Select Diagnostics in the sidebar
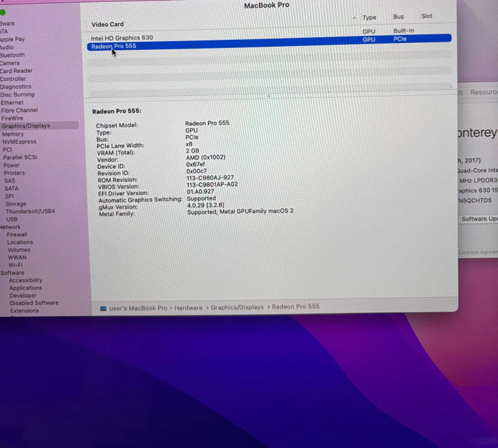This screenshot has width=498, height=448. coord(15,86)
